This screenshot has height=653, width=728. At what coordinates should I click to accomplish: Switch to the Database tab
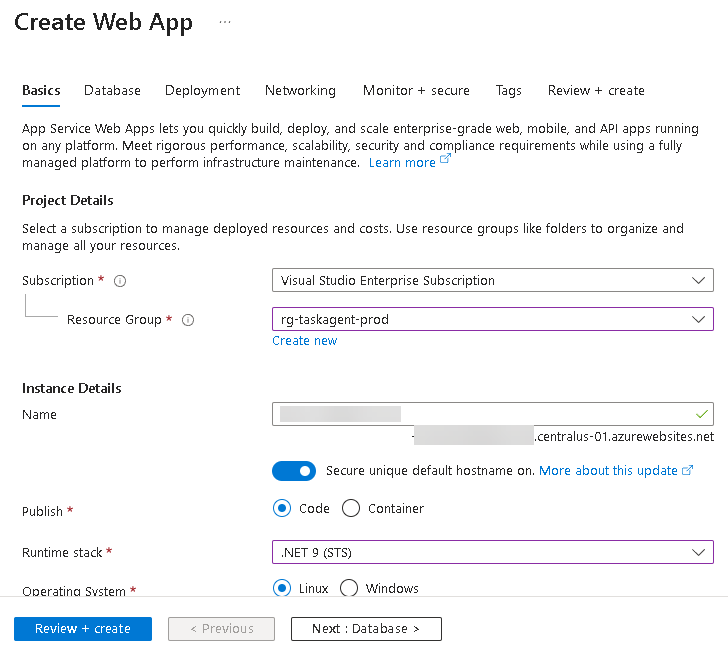tap(112, 90)
